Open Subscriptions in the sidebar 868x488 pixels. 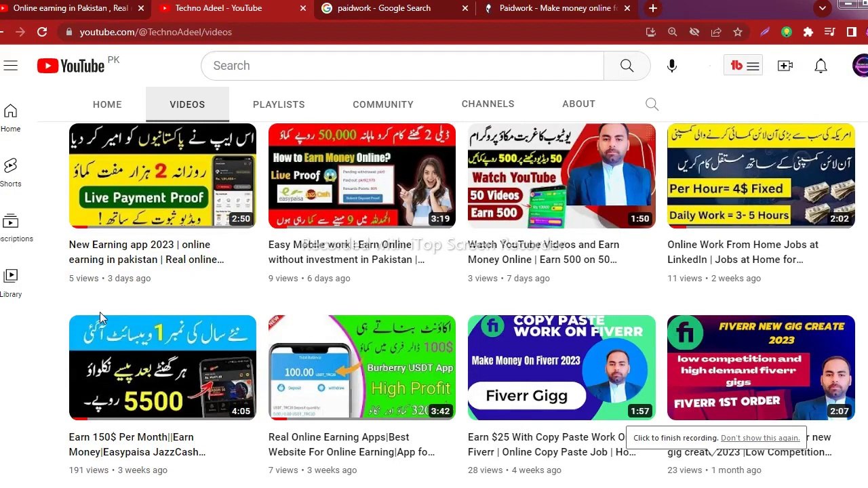click(x=10, y=228)
